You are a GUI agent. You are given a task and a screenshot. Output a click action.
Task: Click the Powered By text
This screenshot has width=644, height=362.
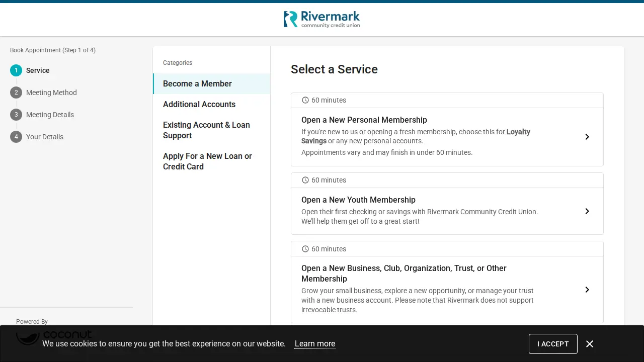click(32, 322)
